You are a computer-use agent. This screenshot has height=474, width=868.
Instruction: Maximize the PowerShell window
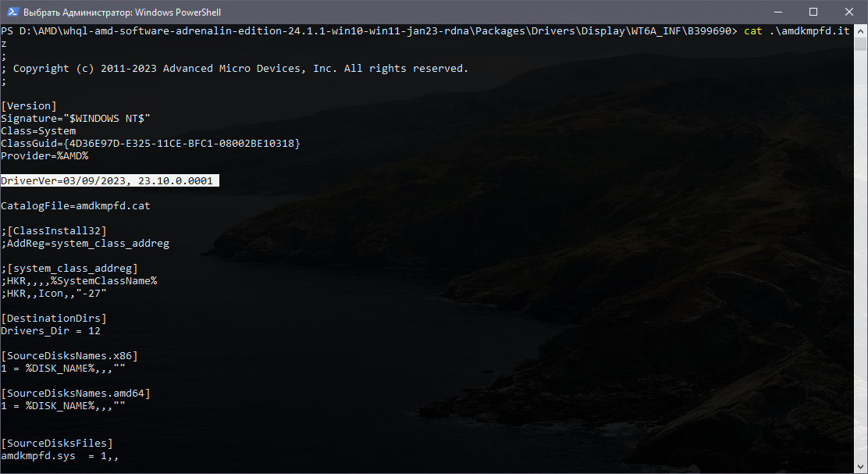tap(813, 12)
